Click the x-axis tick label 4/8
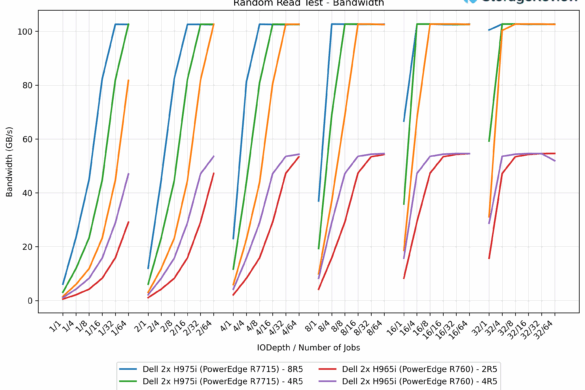This screenshot has height=390, width=585. [x=253, y=325]
